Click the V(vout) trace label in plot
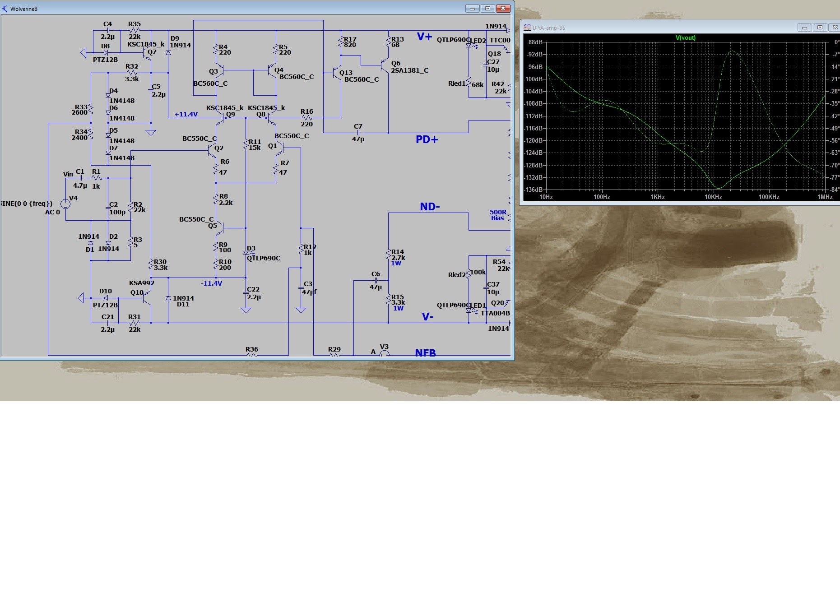 (685, 38)
